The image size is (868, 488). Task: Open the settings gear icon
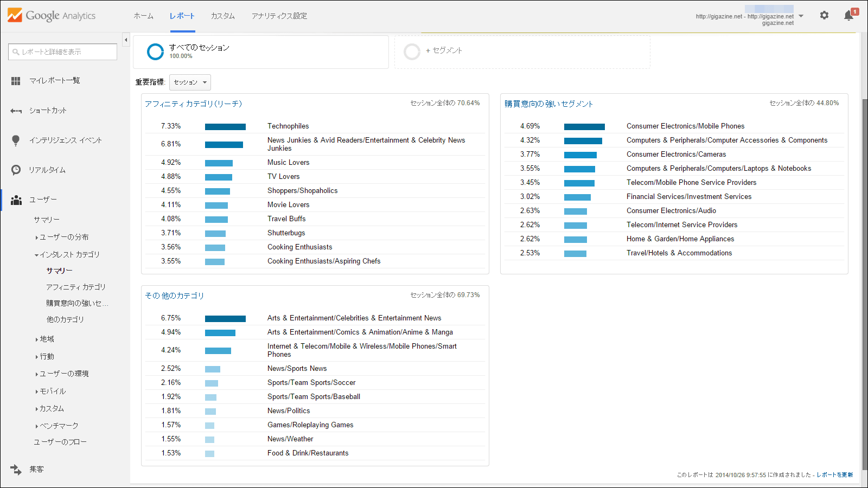824,15
